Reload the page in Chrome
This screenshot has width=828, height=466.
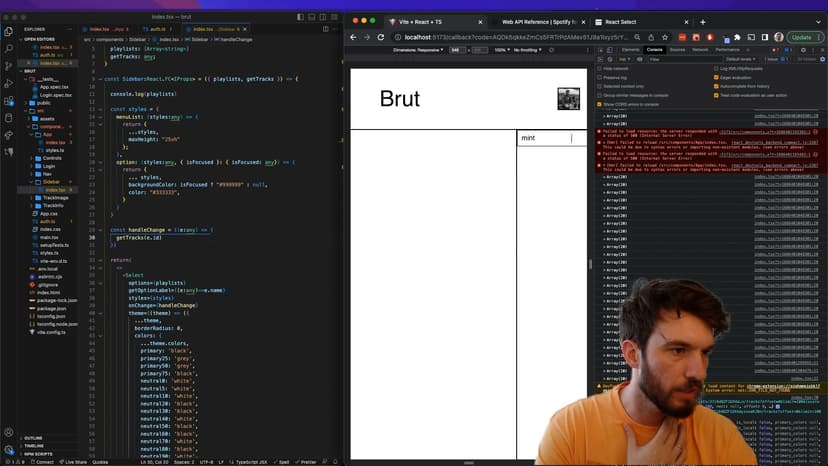coord(383,37)
